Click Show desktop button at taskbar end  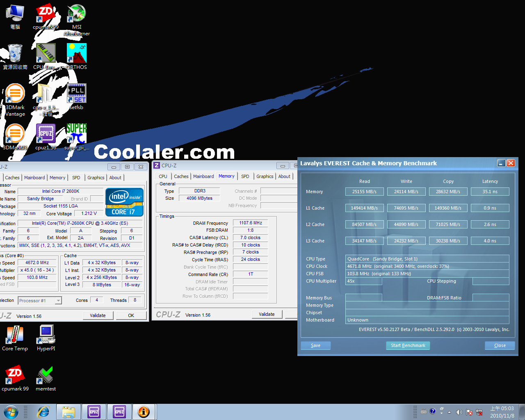pos(522,412)
